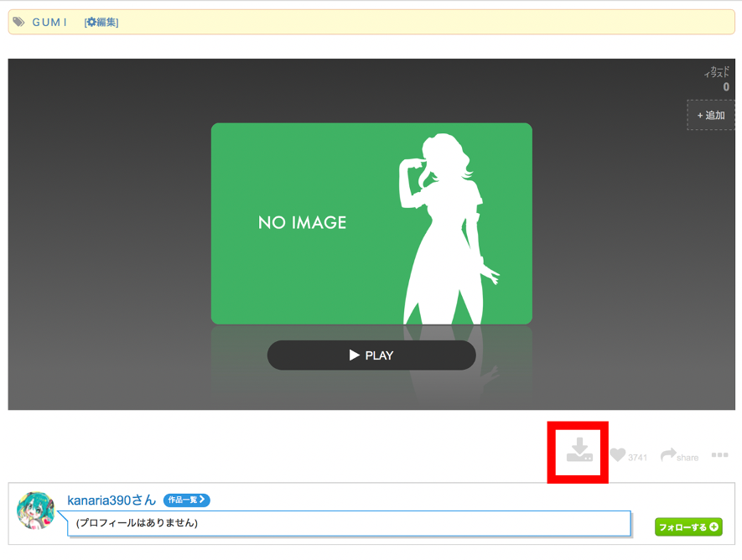The image size is (742, 560).
Task: Start playback with the PLAY button
Action: pos(371,355)
